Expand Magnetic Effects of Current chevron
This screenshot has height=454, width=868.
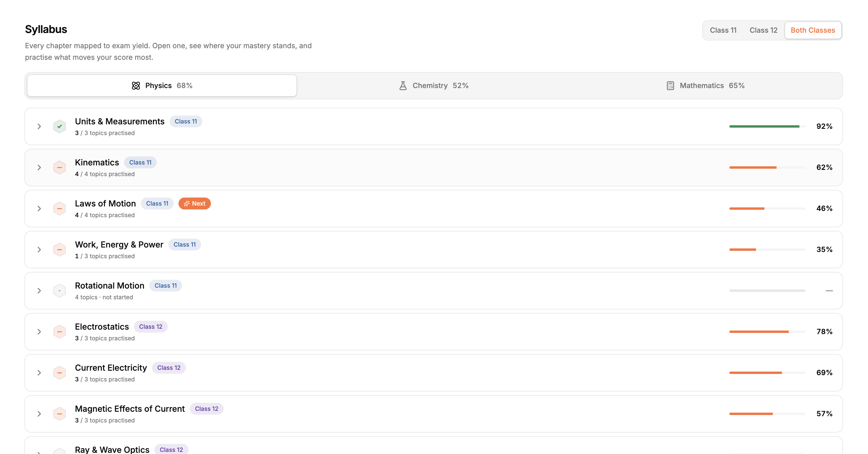pos(39,414)
